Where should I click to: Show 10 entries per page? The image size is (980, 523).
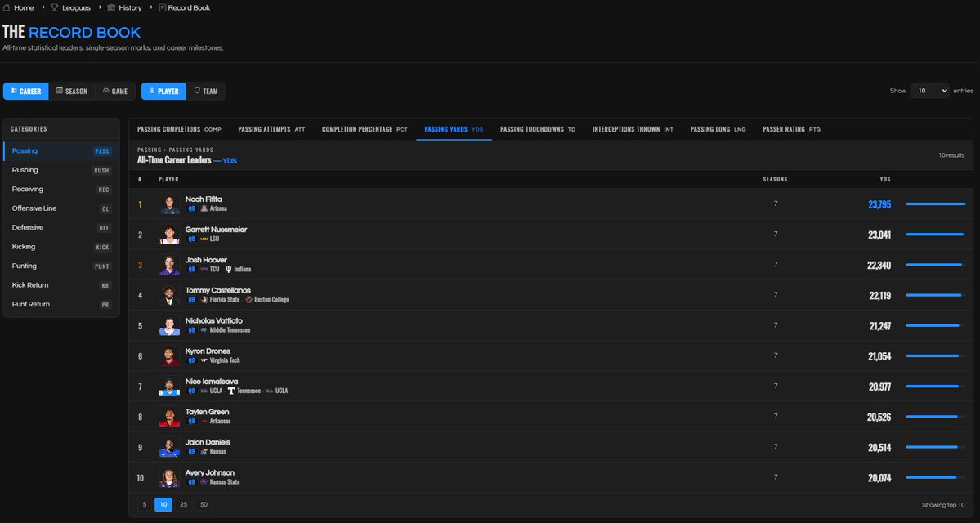[x=163, y=504]
